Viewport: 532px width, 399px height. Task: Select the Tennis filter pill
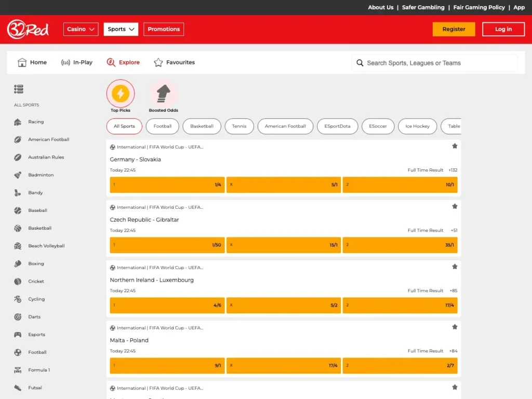point(239,126)
